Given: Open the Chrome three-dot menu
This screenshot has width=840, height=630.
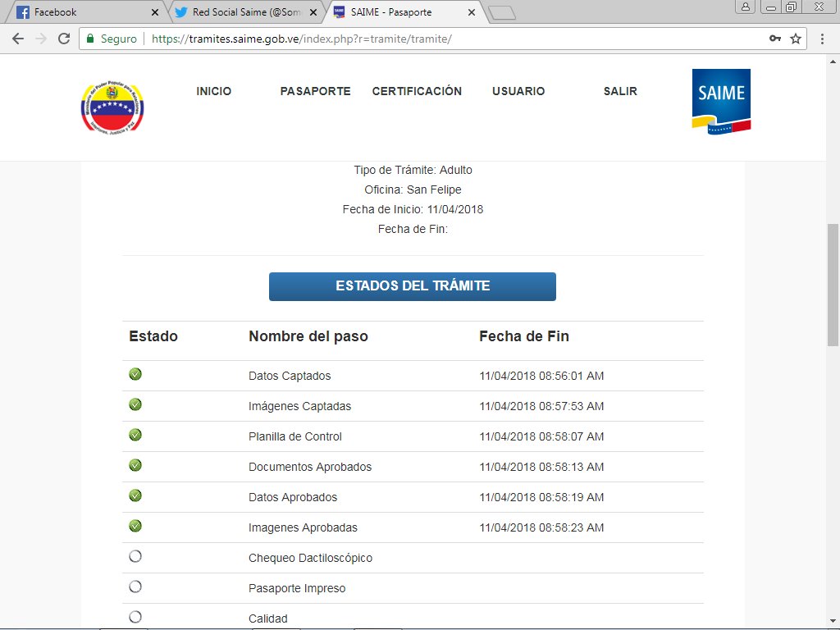Looking at the screenshot, I should tap(822, 39).
